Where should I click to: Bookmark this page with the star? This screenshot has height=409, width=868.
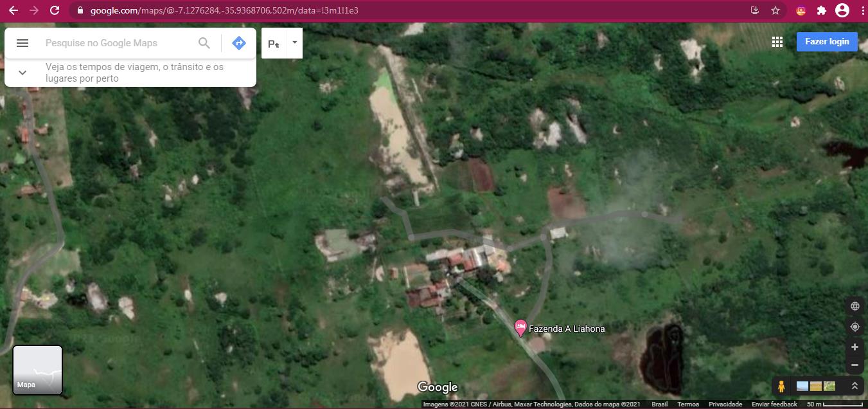[775, 10]
